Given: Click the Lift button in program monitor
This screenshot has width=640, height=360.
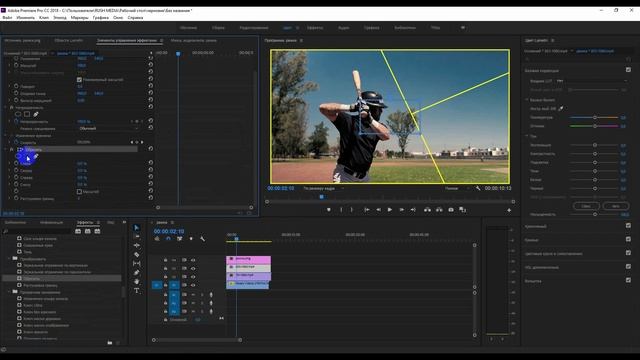Looking at the screenshot, I should 427,209.
